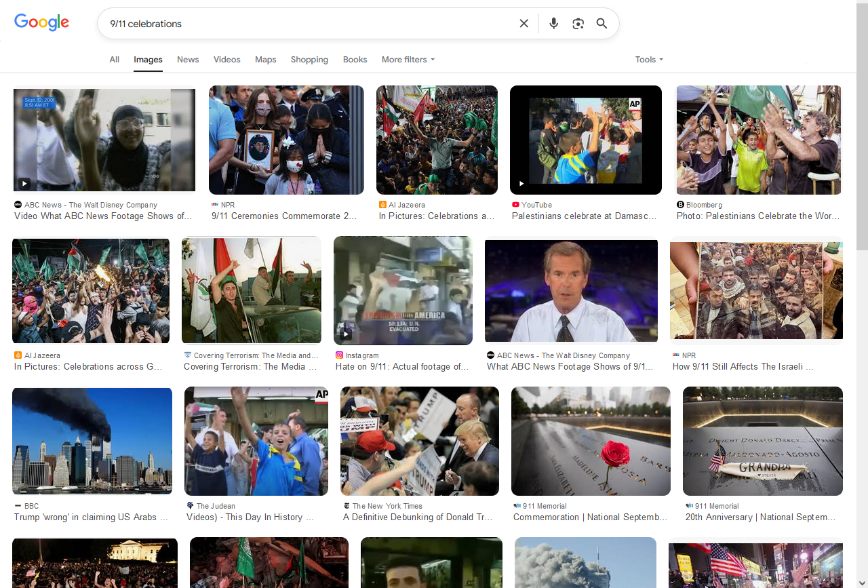Viewport: 868px width, 588px height.
Task: Open The Judean thumbnail of cheering boys
Action: pyautogui.click(x=256, y=442)
